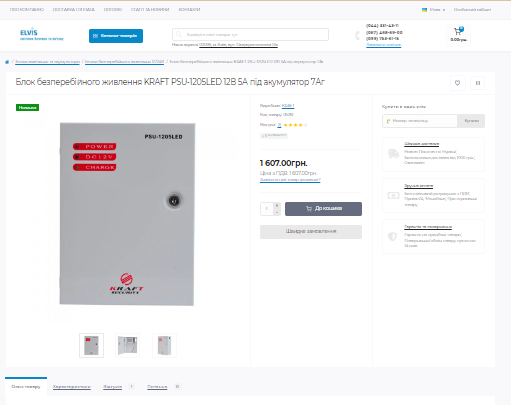Image resolution: width=511 pixels, height=405 pixels.
Task: Add product to wishlist heart icon
Action: click(x=457, y=83)
